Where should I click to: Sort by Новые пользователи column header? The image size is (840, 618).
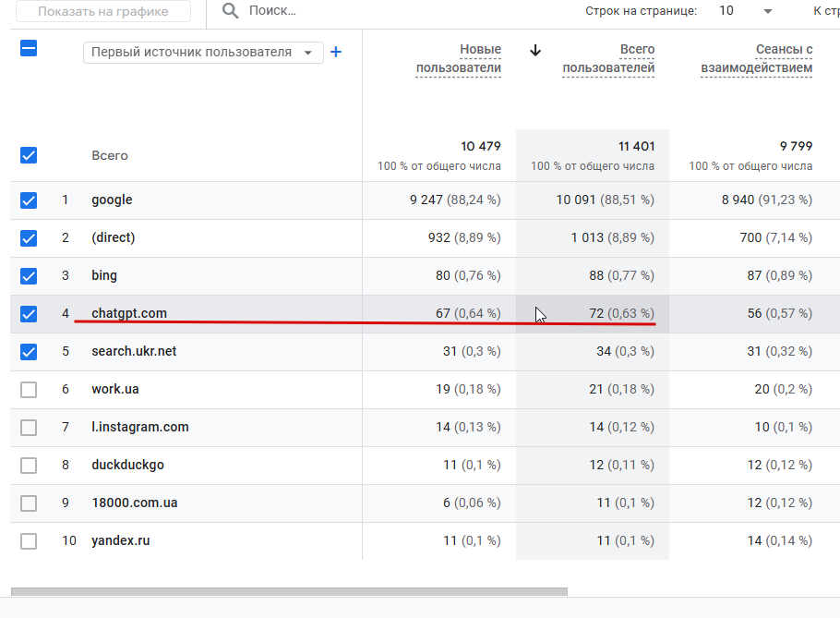pos(459,58)
